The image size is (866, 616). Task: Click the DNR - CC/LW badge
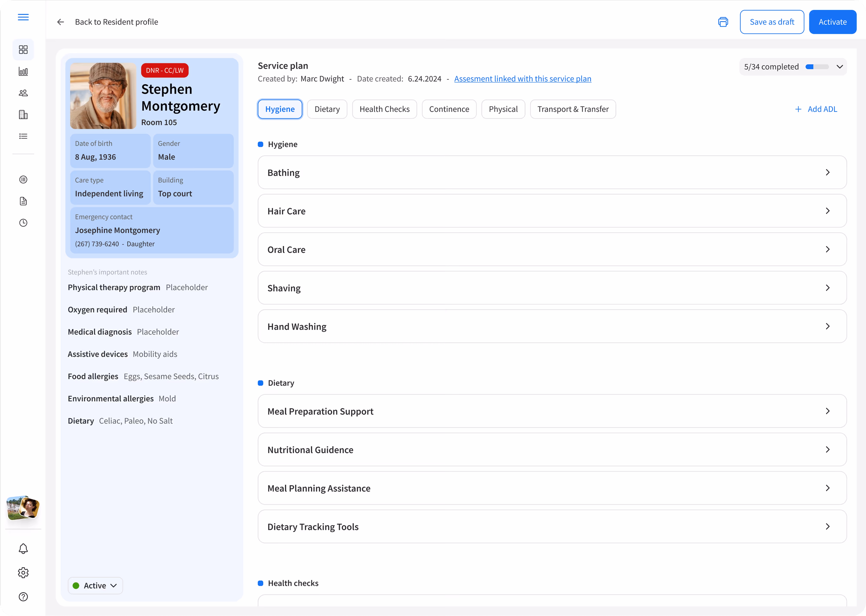pyautogui.click(x=165, y=70)
